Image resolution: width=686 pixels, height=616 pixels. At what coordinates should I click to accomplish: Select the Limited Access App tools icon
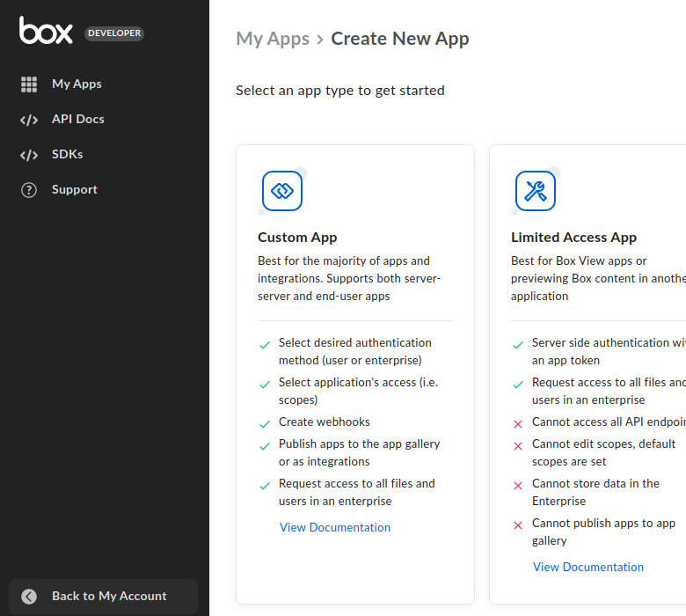[536, 191]
